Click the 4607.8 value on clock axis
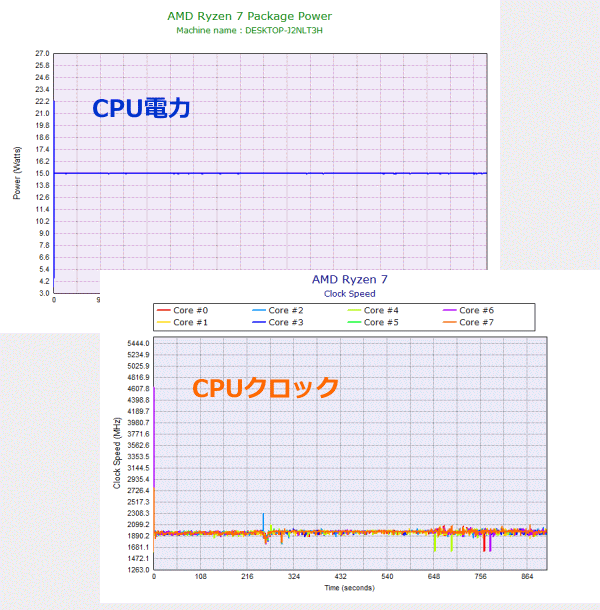 (x=139, y=389)
